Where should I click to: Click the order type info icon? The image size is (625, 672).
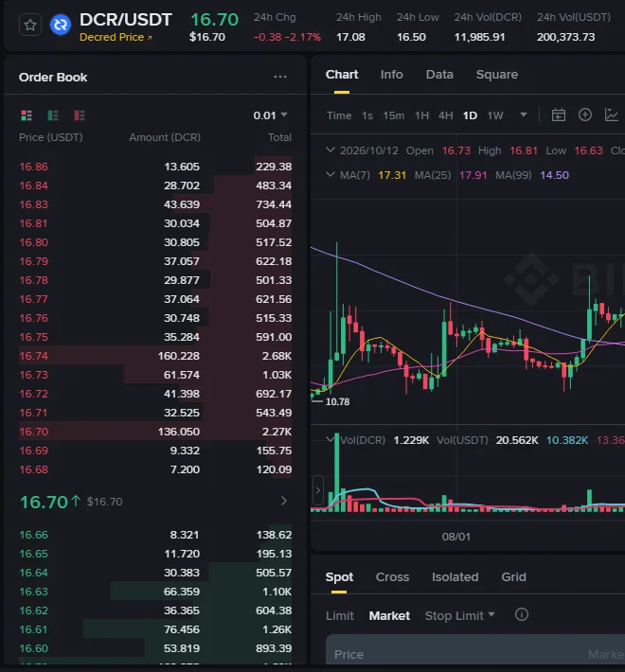tap(521, 615)
